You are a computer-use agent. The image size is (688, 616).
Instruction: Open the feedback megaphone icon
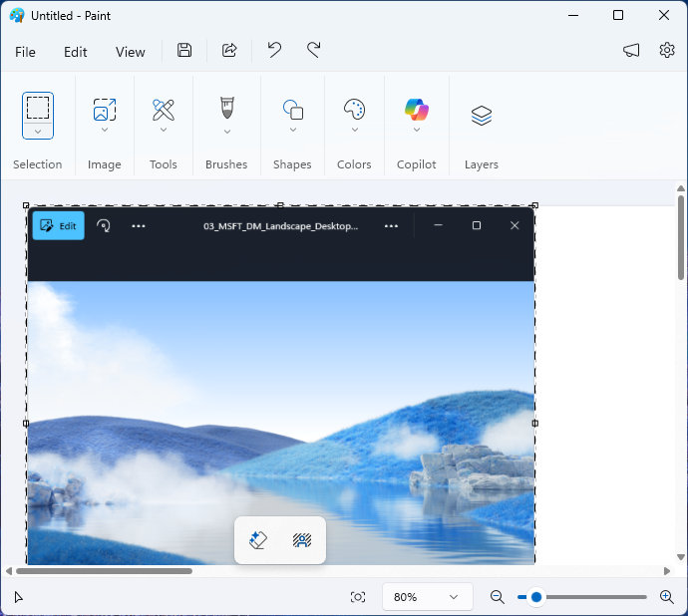coord(631,51)
